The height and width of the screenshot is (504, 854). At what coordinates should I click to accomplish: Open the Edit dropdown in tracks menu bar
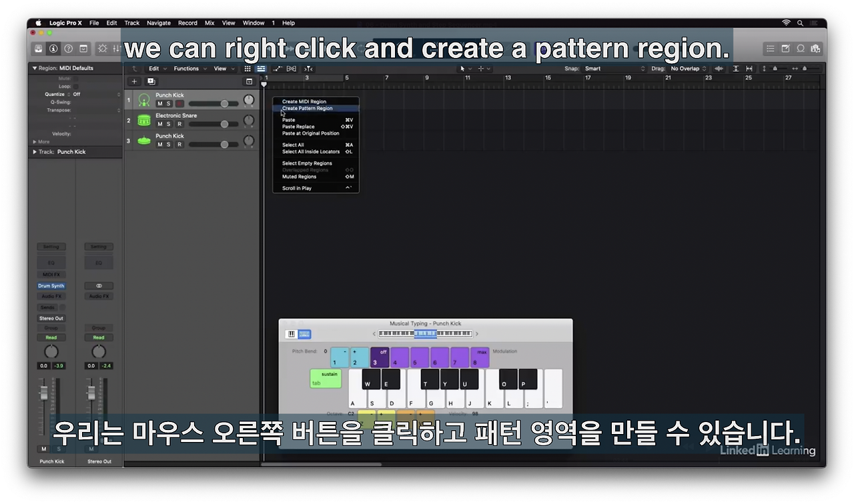click(x=158, y=69)
